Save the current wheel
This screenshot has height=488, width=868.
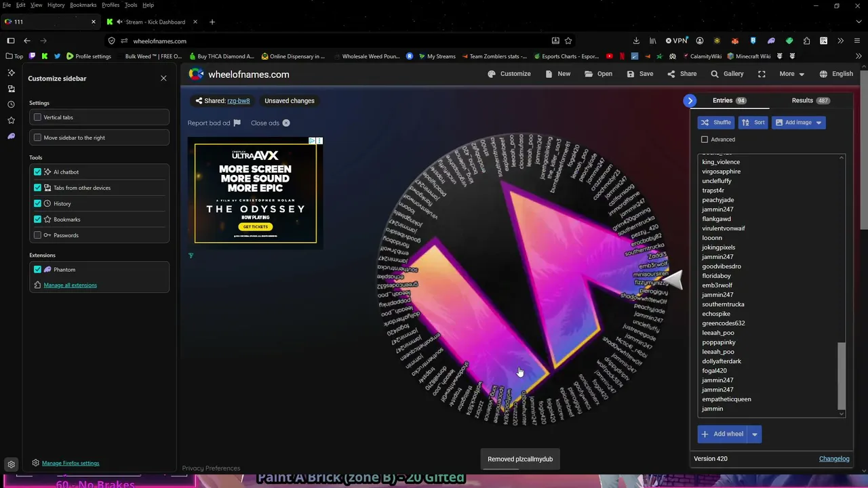[640, 74]
